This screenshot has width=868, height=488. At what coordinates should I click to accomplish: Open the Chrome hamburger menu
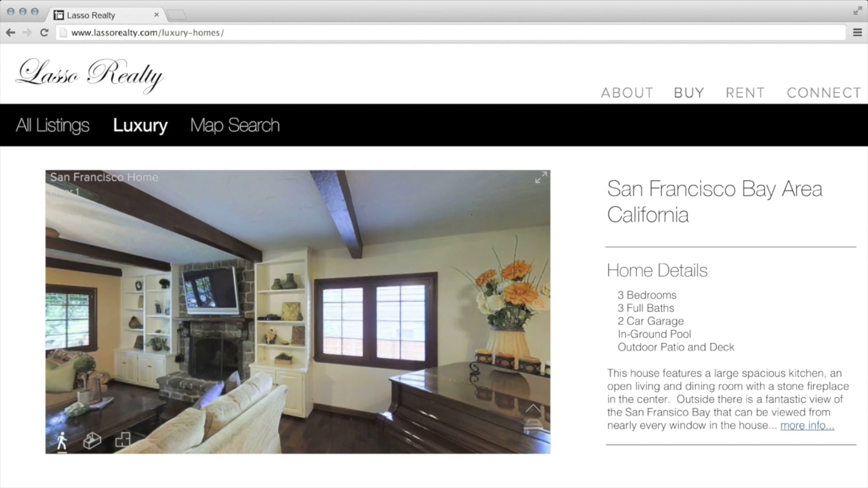(857, 33)
